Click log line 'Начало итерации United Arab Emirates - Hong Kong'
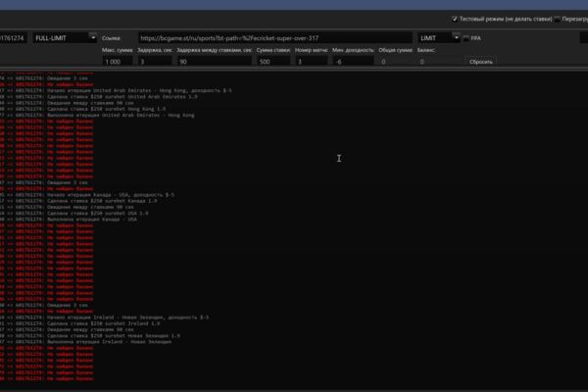Viewport: 588px width, 392px height. click(116, 90)
